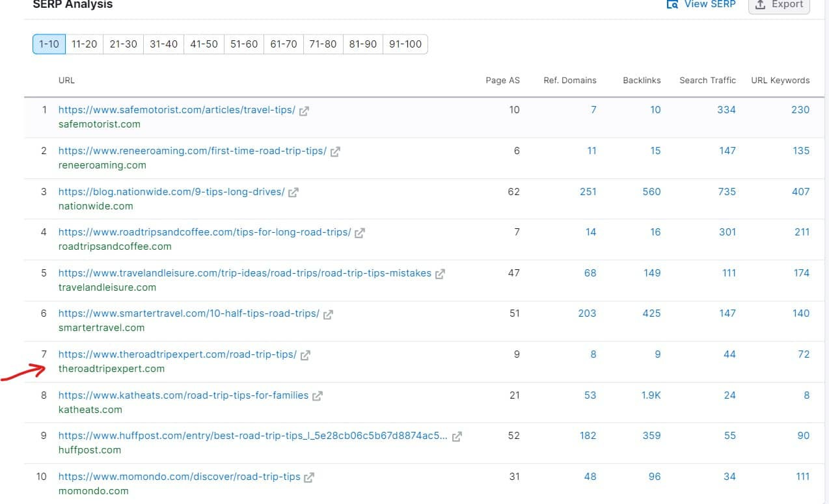Viewport: 829px width, 504px height.
Task: Click Ref. Domains value 203 for smartertravel
Action: tap(587, 313)
